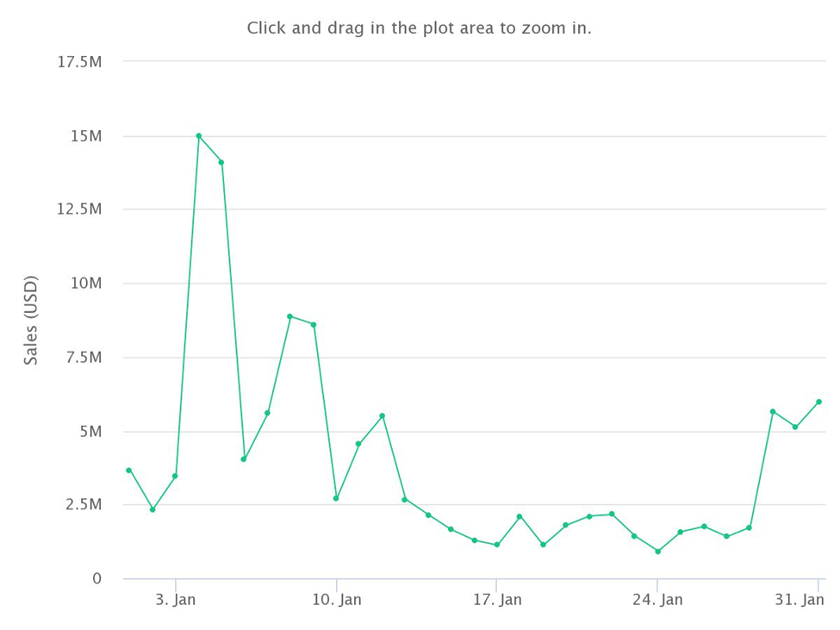
Task: Click the 10. Jan x-axis label
Action: tap(336, 600)
